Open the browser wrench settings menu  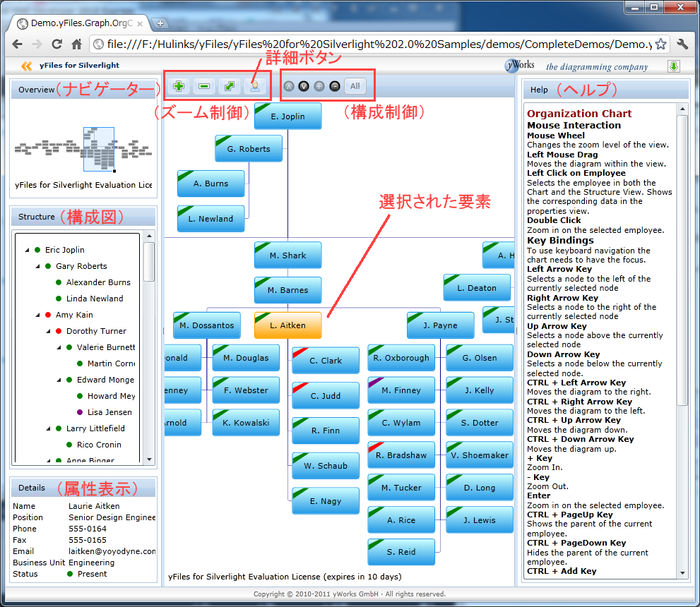682,44
